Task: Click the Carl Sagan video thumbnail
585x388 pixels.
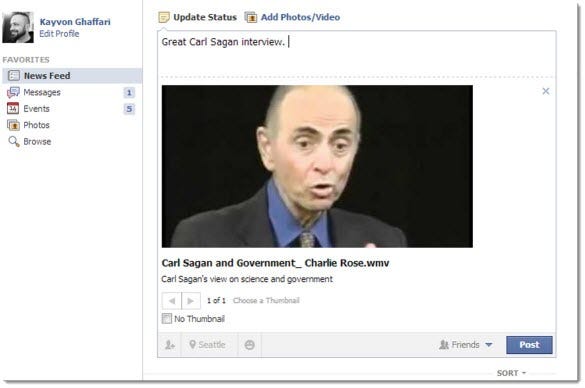Action: pos(317,166)
